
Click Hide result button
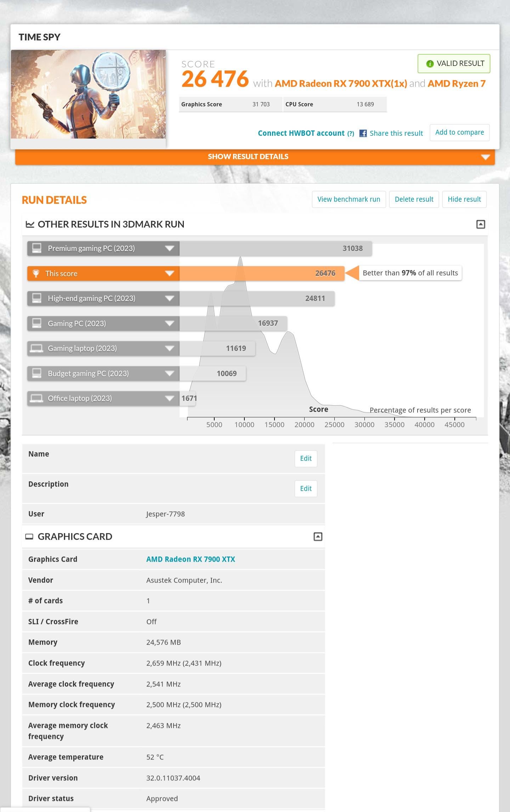(x=464, y=199)
